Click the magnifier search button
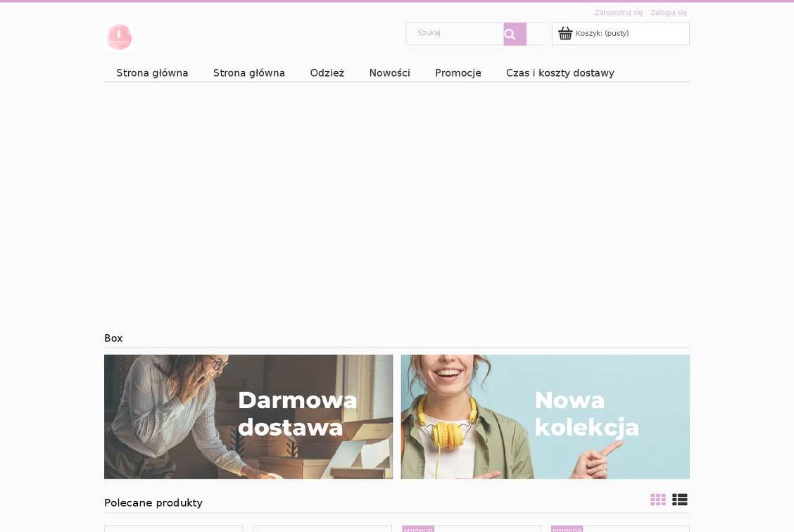This screenshot has width=794, height=532. 515,34
